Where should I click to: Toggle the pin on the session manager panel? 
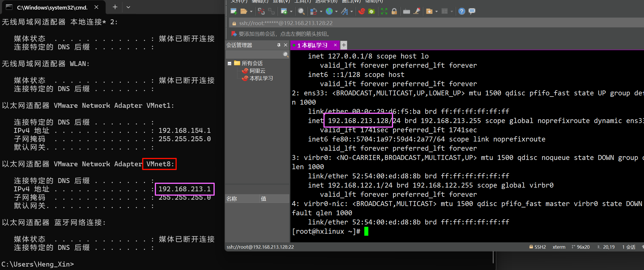(x=279, y=45)
